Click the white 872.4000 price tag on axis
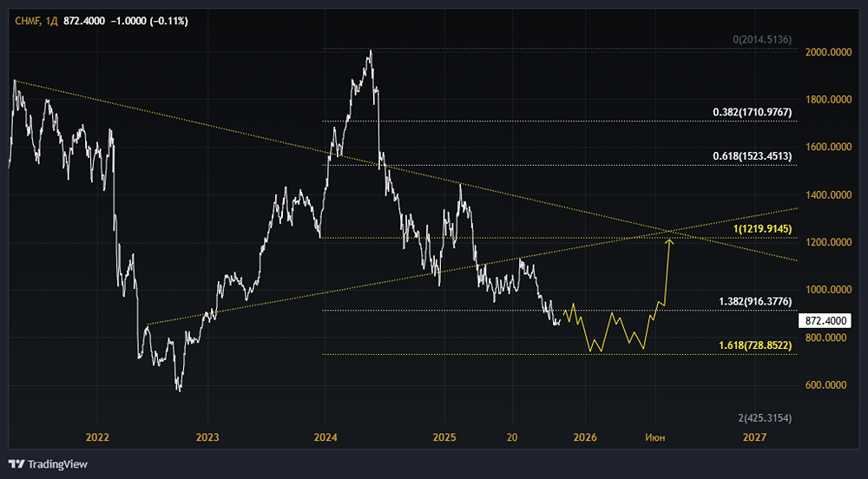 pos(825,320)
